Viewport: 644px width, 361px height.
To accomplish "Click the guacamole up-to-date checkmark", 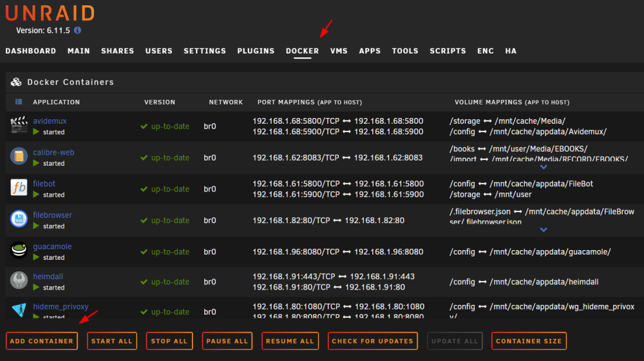I will click(144, 251).
